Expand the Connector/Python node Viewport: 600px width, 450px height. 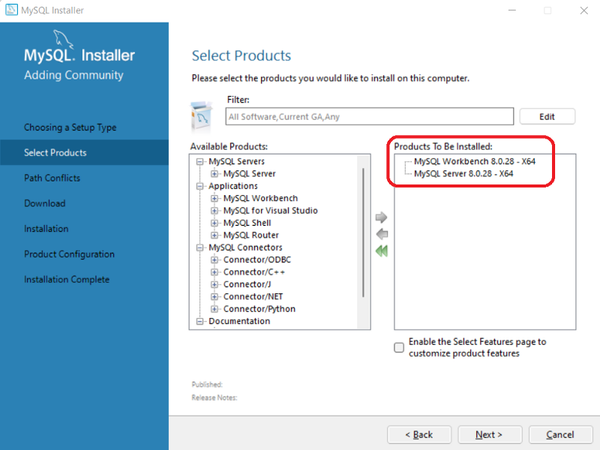pyautogui.click(x=214, y=309)
